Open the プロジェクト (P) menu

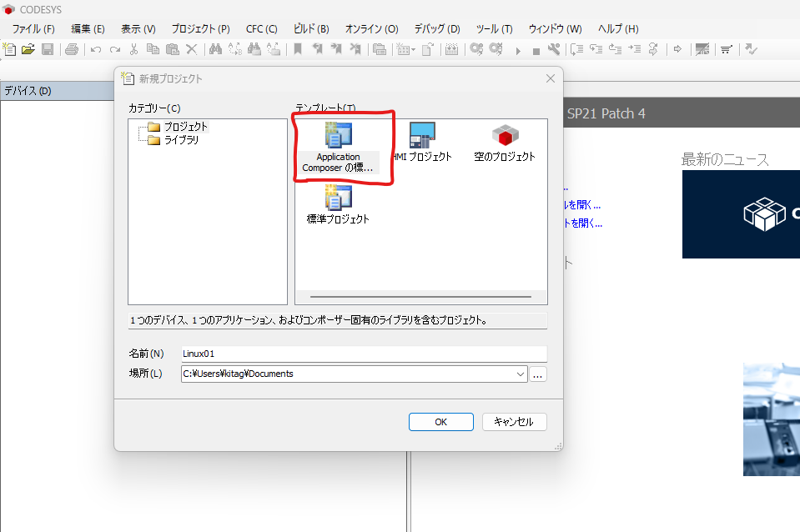coord(200,29)
